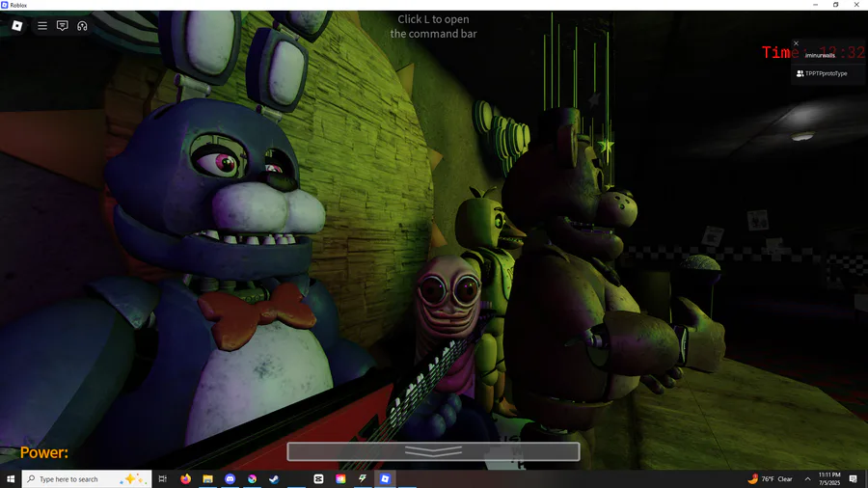Open the hamburger menu in the top bar
The width and height of the screenshot is (868, 488).
coord(42,25)
